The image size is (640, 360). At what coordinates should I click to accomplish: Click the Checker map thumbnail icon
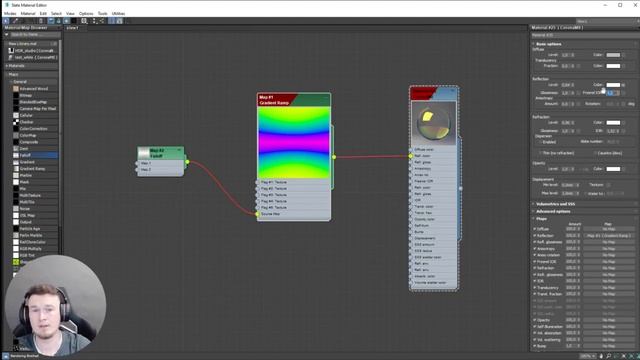[x=16, y=122]
